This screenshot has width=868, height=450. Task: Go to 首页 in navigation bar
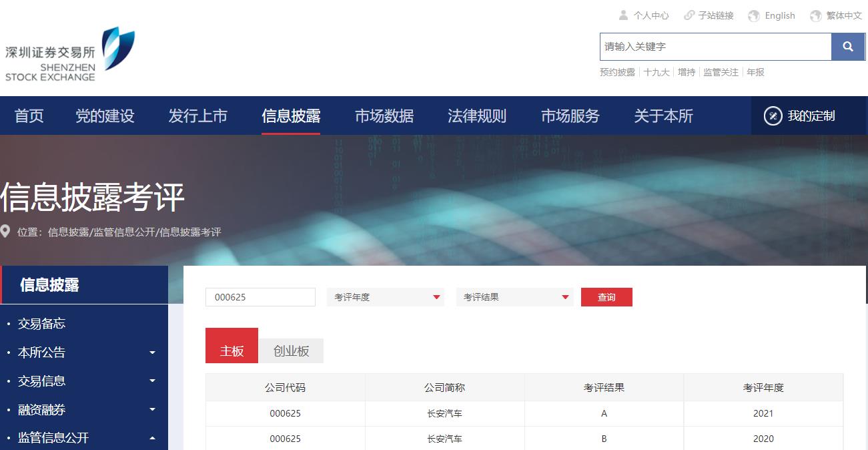29,116
